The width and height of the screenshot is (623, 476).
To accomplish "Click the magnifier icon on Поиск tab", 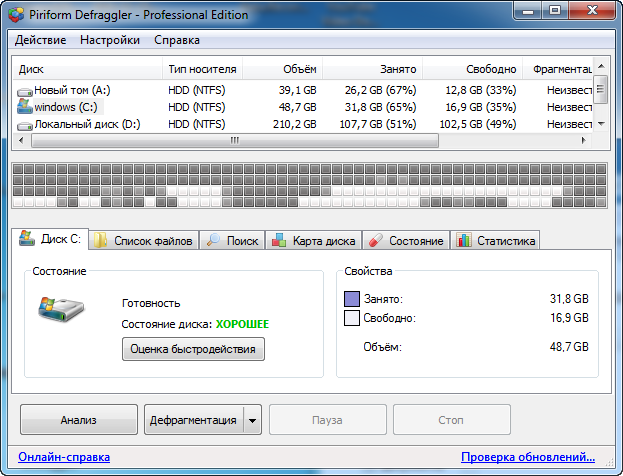I will click(213, 240).
